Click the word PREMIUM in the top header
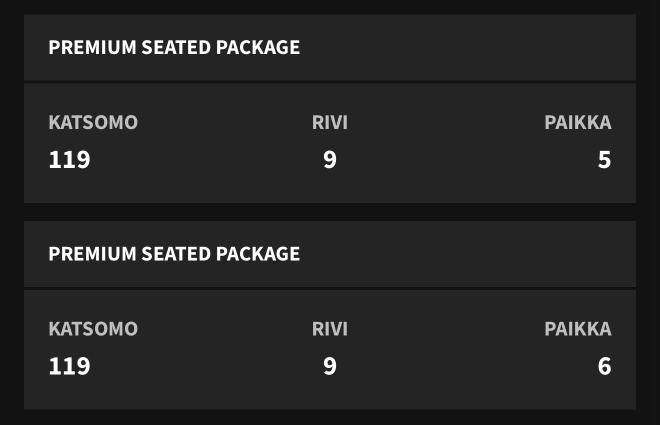660x425 pixels. click(x=92, y=48)
